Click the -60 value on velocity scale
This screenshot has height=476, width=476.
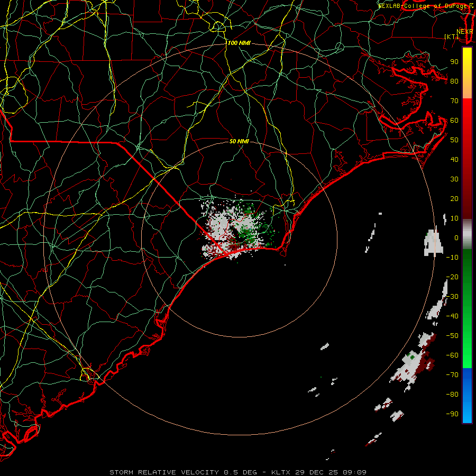point(452,355)
